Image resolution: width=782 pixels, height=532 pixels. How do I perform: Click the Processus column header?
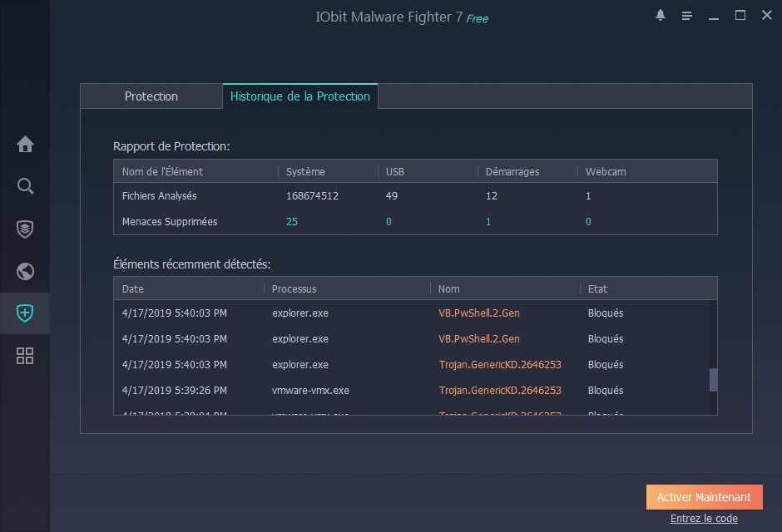click(347, 289)
